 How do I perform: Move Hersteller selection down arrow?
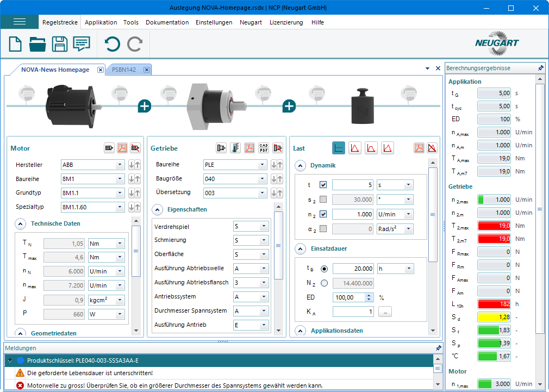[x=132, y=165]
